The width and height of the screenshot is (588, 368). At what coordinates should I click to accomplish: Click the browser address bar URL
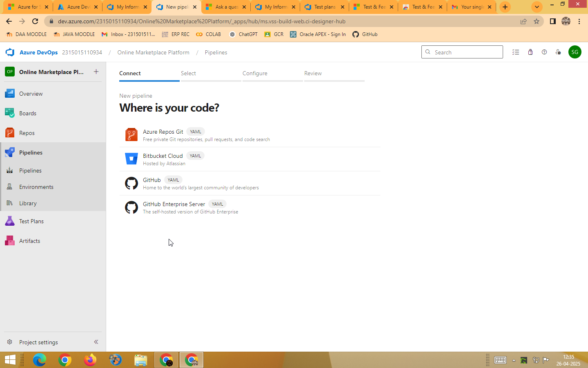[x=202, y=21]
